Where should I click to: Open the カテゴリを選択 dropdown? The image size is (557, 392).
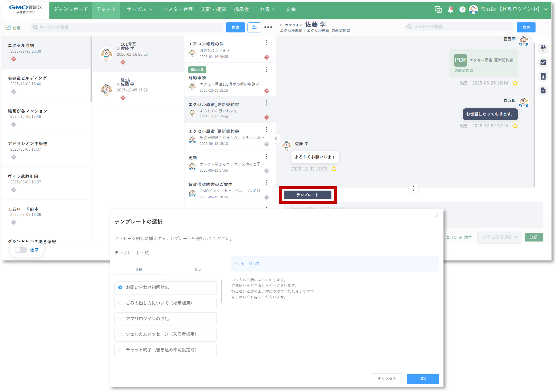click(x=499, y=237)
